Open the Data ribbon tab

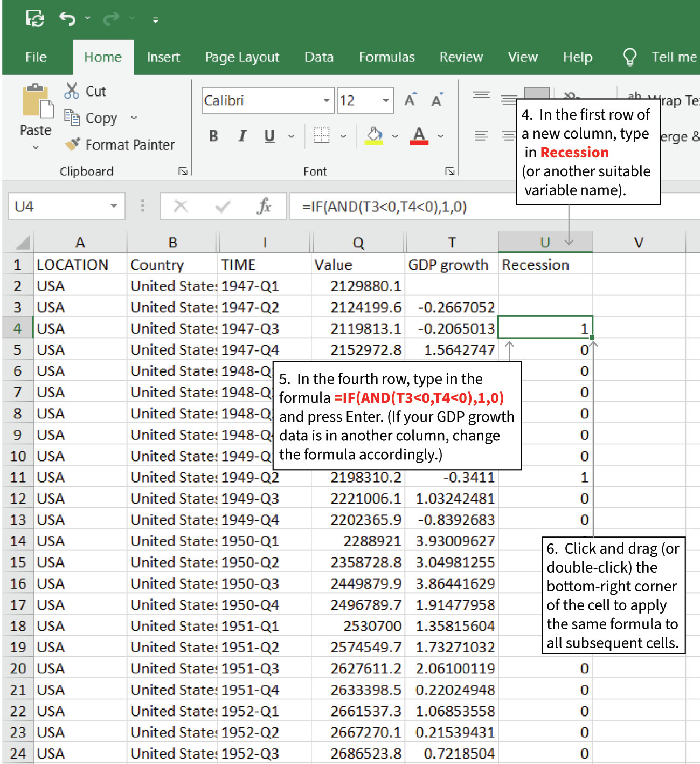318,57
